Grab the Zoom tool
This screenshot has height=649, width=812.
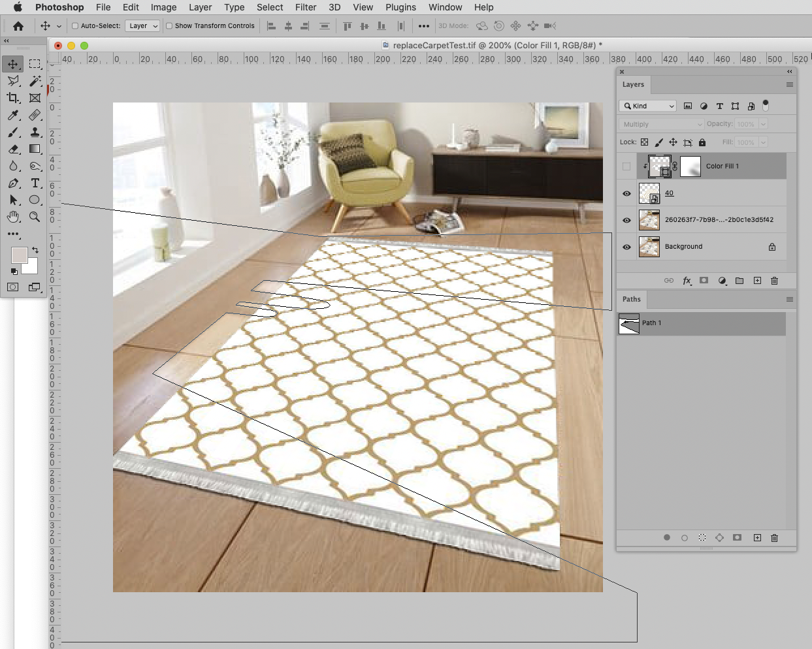35,217
